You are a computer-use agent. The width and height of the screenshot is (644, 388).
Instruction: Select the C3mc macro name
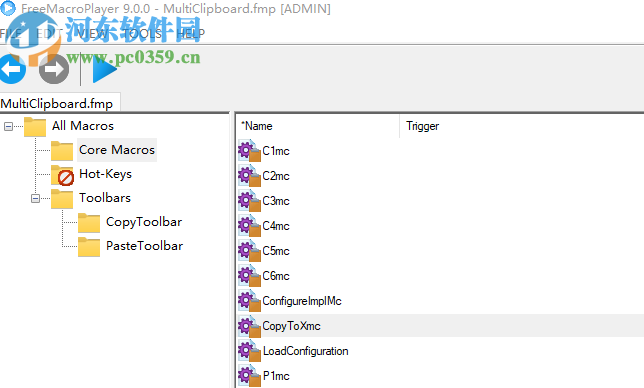click(276, 201)
